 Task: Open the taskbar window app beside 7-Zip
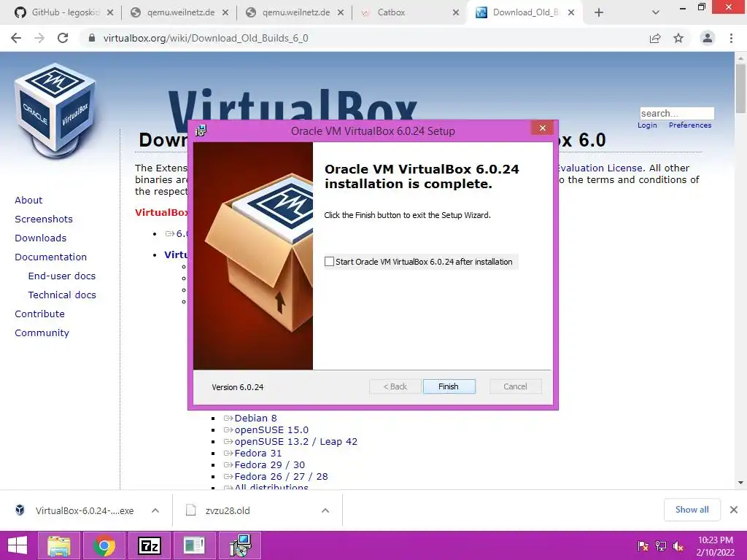[x=194, y=545]
